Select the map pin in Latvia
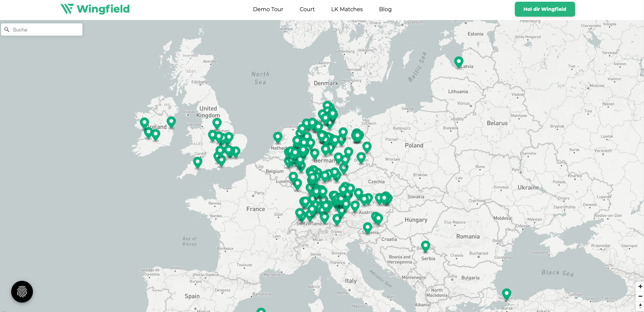Image resolution: width=644 pixels, height=312 pixels. (x=458, y=62)
